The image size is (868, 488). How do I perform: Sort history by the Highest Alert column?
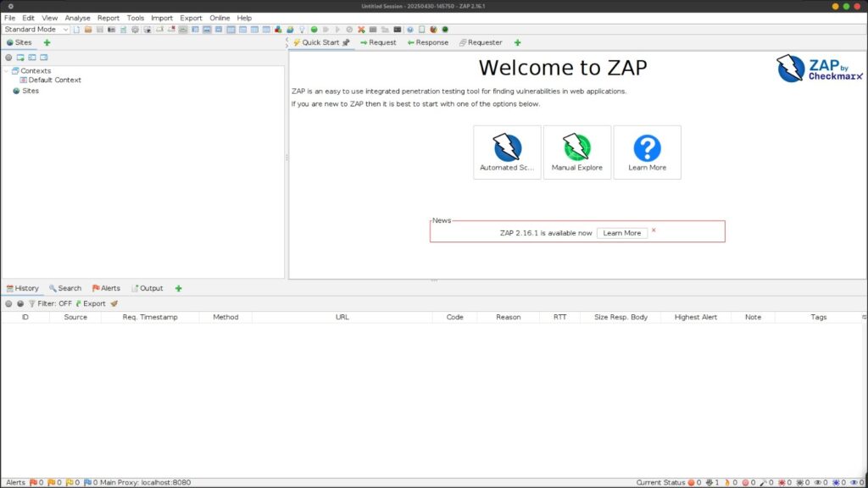(696, 317)
